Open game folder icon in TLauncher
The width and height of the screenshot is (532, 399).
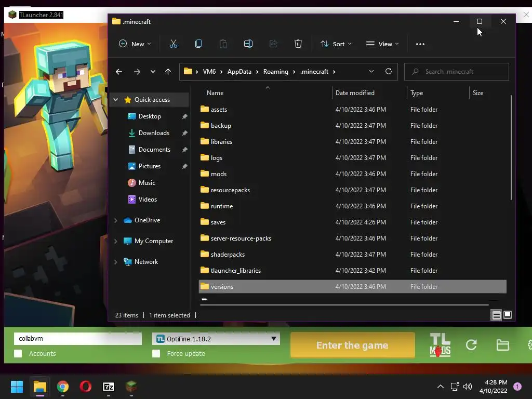pyautogui.click(x=502, y=345)
